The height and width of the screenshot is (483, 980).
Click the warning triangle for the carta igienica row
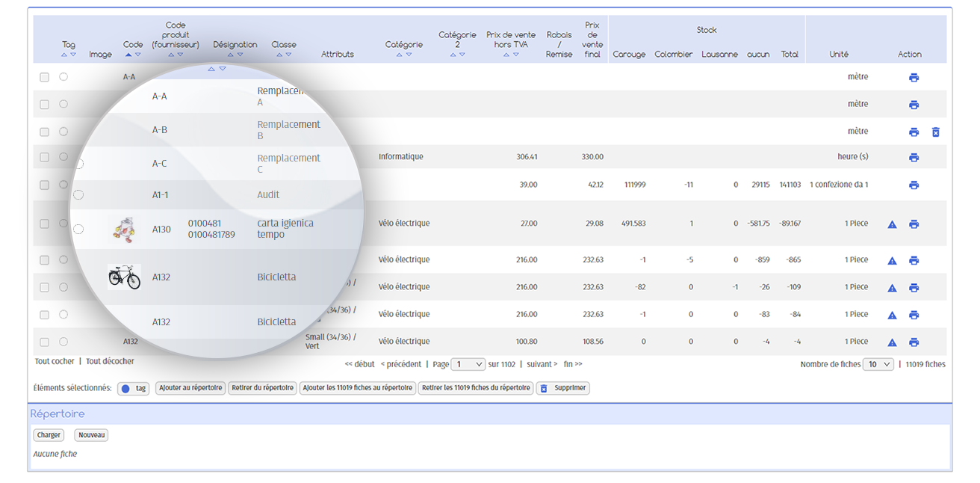coord(892,224)
